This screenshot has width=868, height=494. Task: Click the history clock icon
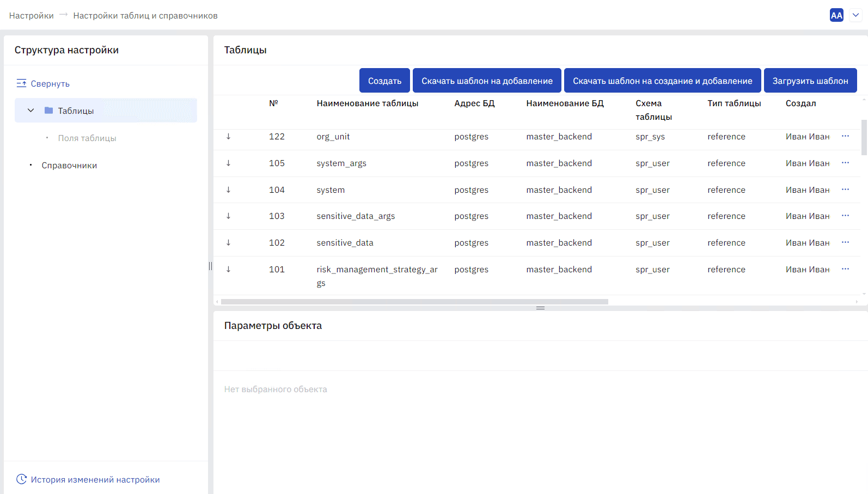click(21, 479)
